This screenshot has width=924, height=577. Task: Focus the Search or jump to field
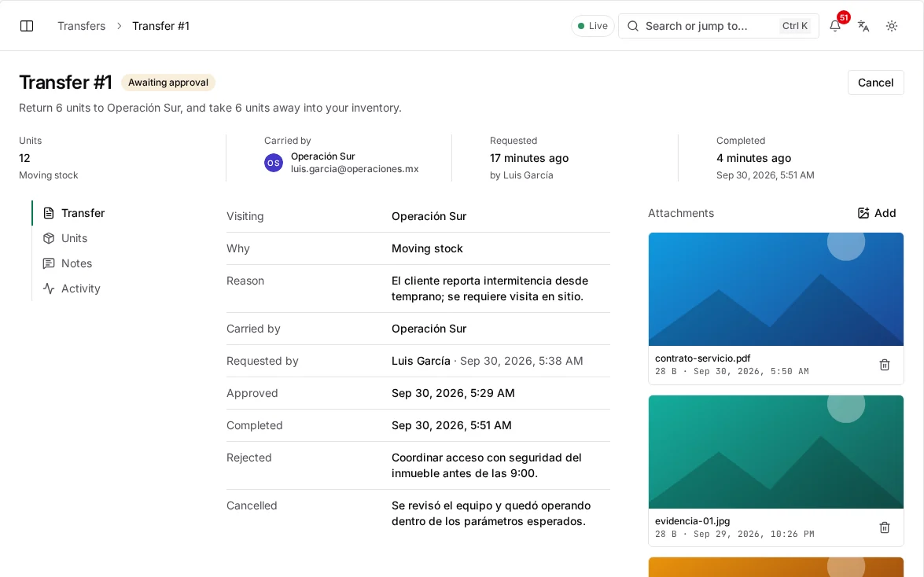point(718,26)
